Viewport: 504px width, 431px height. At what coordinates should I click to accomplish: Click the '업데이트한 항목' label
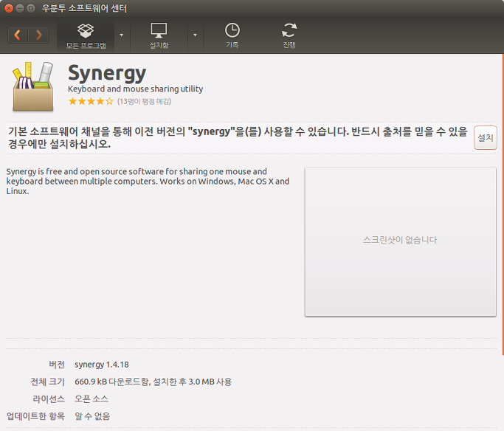coord(35,416)
